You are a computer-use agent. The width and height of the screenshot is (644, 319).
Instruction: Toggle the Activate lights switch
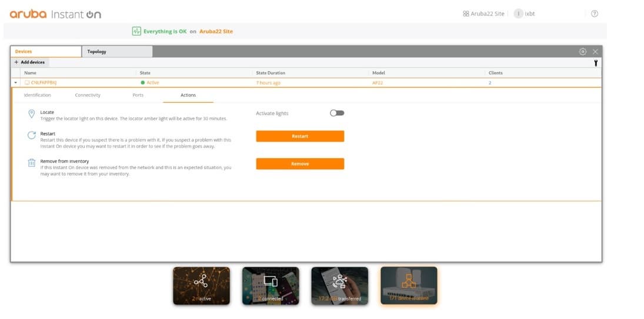click(337, 113)
